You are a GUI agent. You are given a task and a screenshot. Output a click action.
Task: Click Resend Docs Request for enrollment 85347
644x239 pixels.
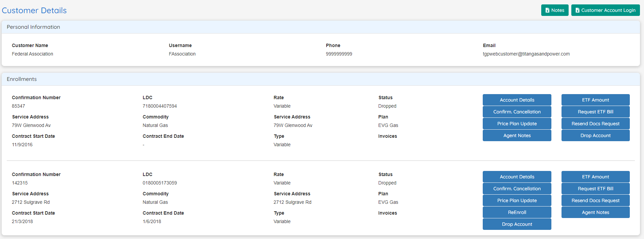(x=595, y=124)
